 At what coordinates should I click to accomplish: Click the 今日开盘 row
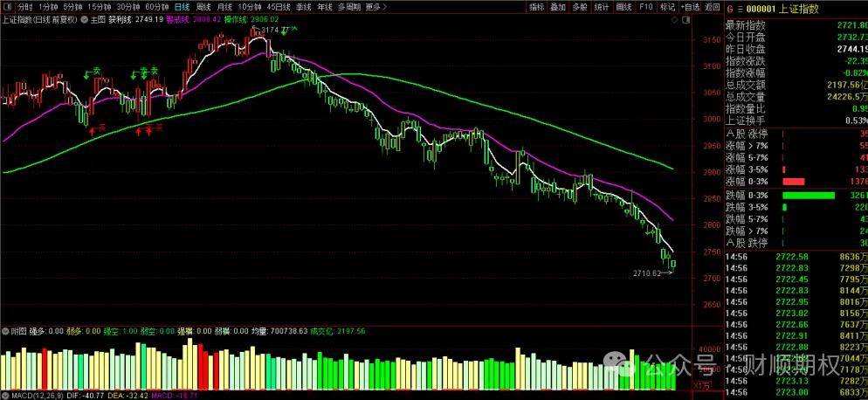point(796,38)
